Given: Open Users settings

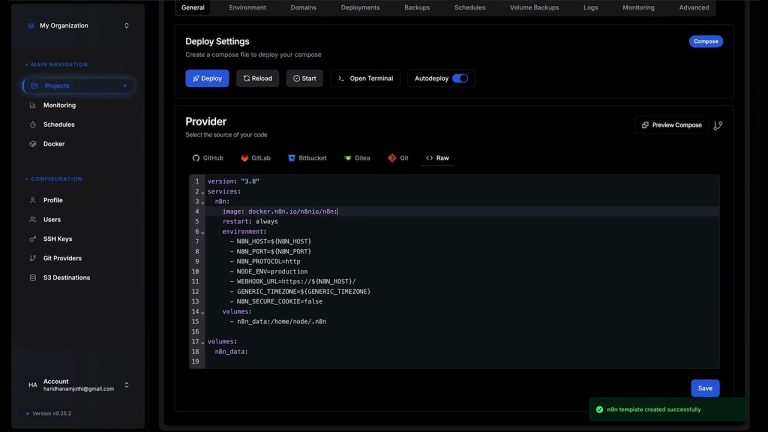Looking at the screenshot, I should click(78, 219).
